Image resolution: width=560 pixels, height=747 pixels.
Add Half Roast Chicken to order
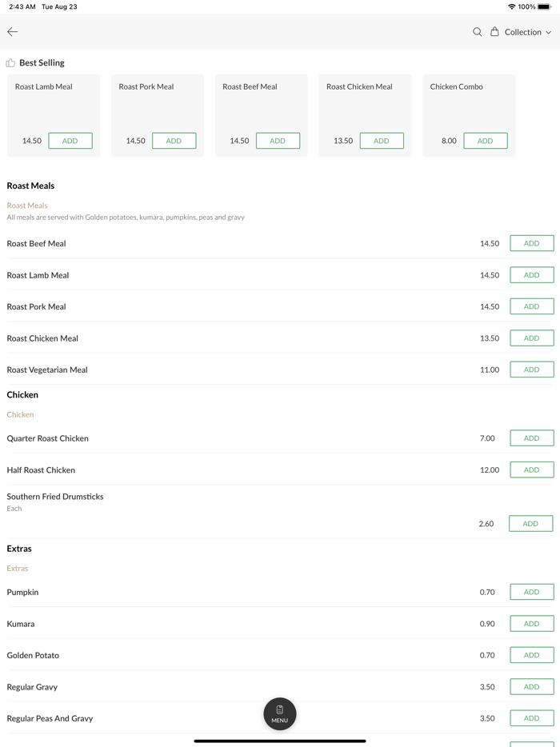click(531, 470)
